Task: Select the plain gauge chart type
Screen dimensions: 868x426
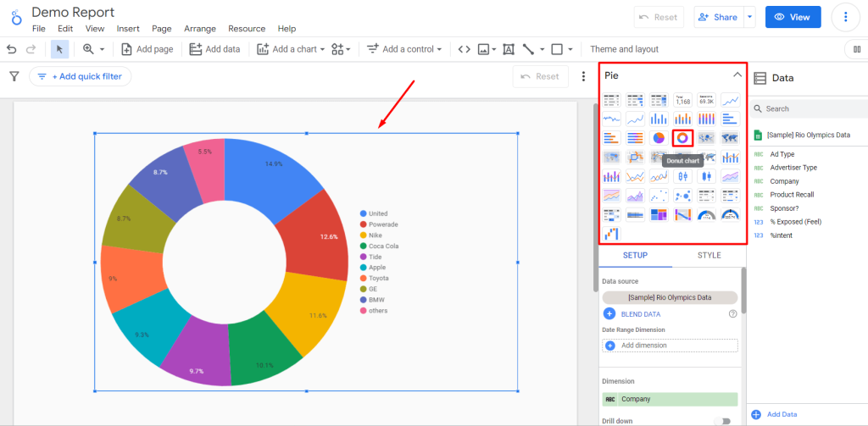Action: 706,214
